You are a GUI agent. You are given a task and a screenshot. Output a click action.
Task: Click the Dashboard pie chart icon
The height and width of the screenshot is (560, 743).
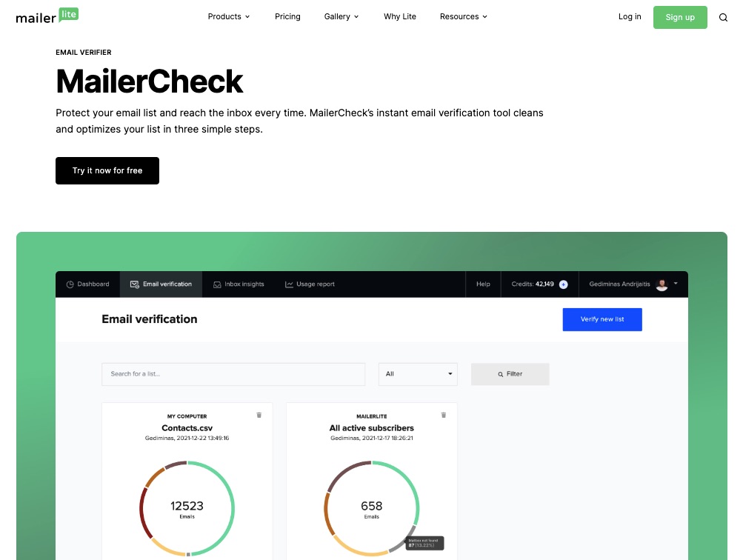70,284
